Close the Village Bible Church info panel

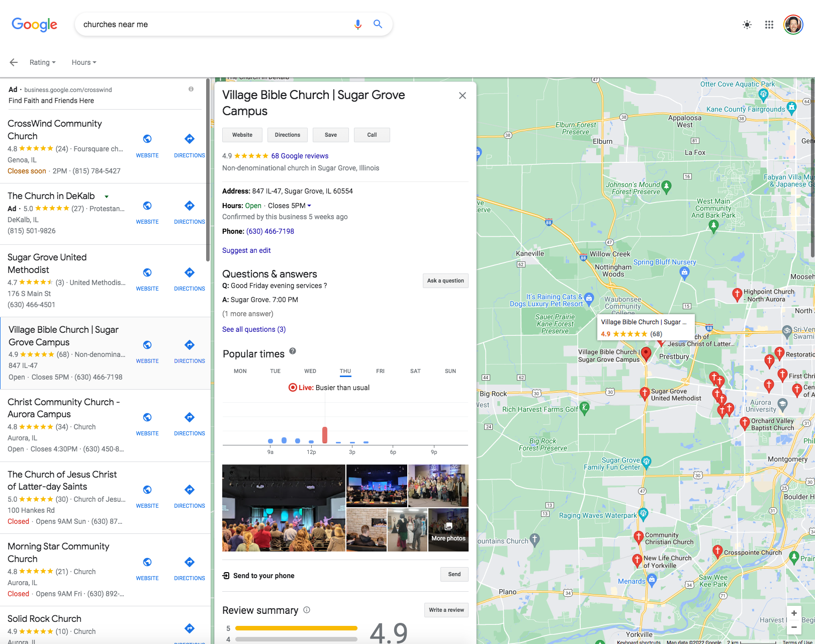click(x=463, y=96)
